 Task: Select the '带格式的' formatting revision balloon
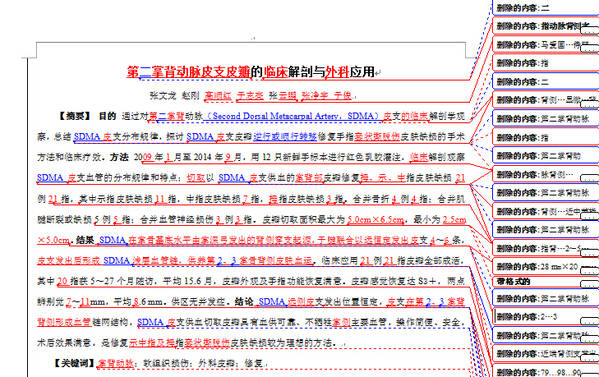coord(546,282)
